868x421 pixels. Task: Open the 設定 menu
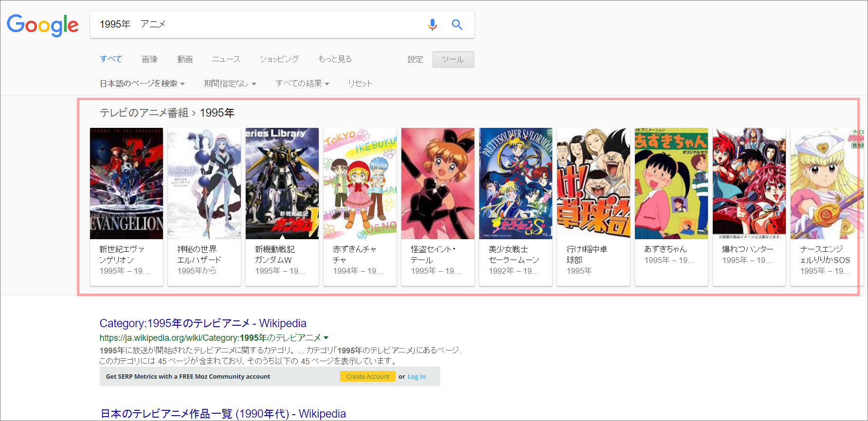(416, 59)
